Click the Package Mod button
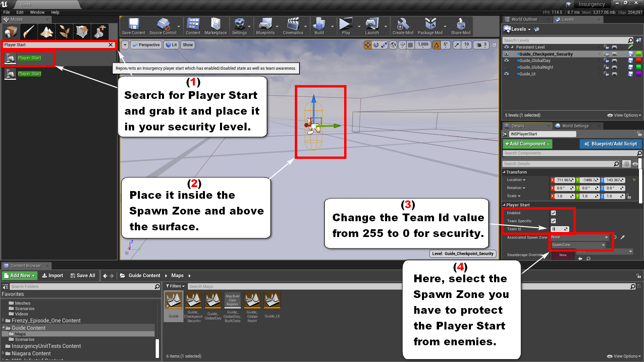 (430, 26)
